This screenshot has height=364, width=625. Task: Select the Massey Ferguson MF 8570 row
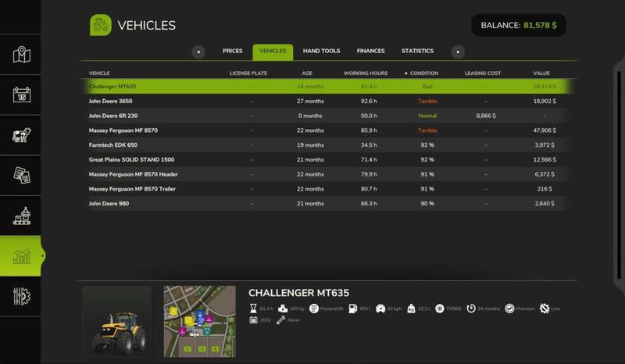(327, 130)
